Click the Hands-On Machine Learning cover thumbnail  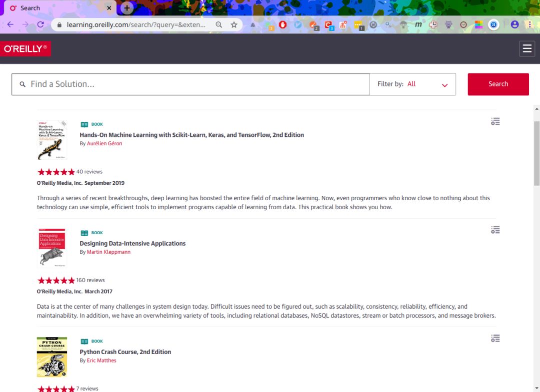[51, 140]
